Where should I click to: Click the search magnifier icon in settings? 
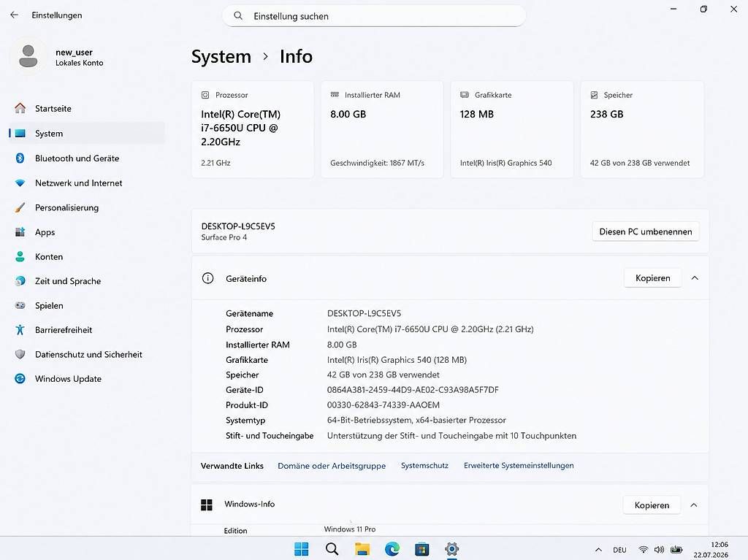point(238,16)
